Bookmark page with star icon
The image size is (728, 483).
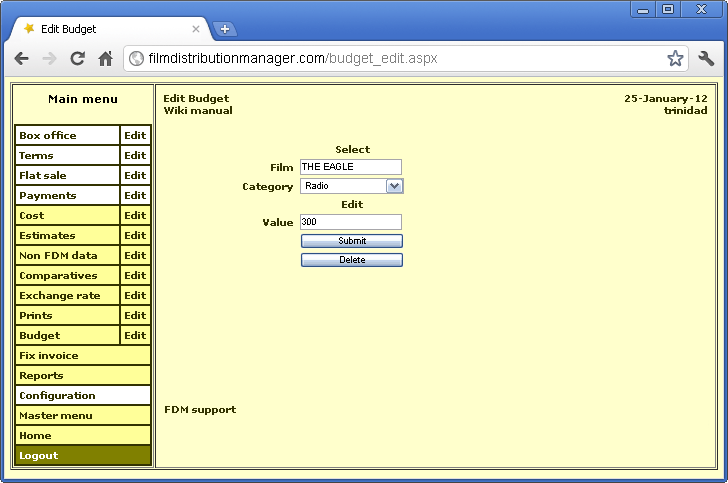tap(675, 58)
